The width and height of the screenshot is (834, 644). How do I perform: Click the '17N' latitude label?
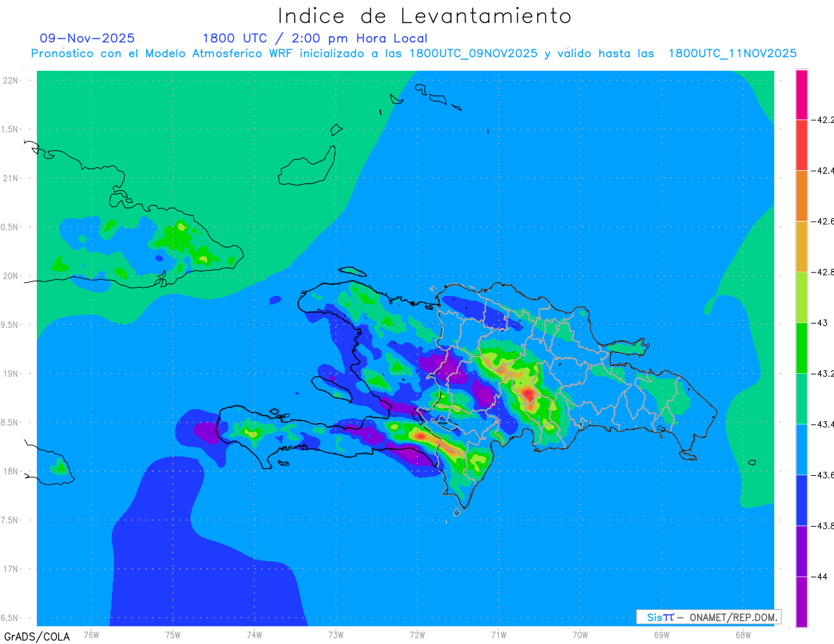point(10,569)
